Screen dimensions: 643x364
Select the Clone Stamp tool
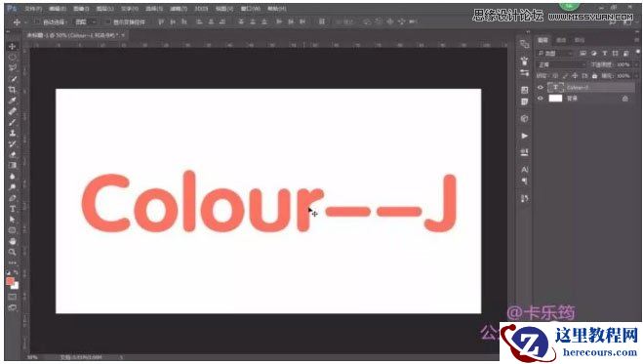click(x=13, y=133)
